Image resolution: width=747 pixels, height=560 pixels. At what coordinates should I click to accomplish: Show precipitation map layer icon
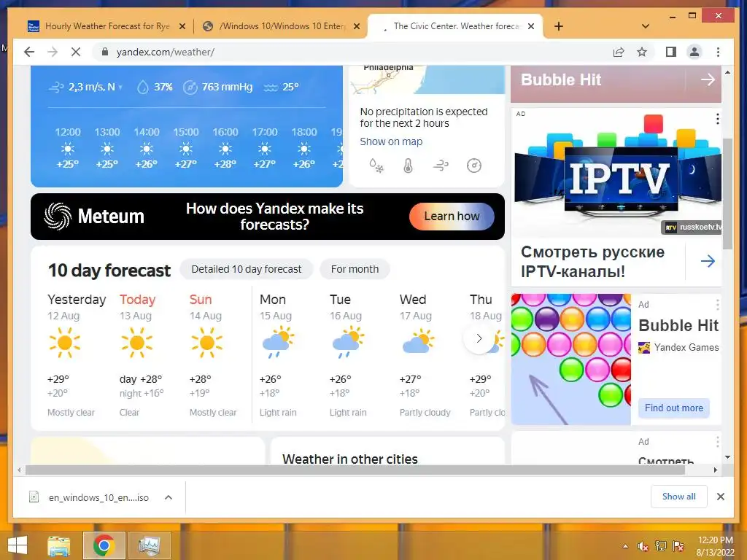click(376, 166)
